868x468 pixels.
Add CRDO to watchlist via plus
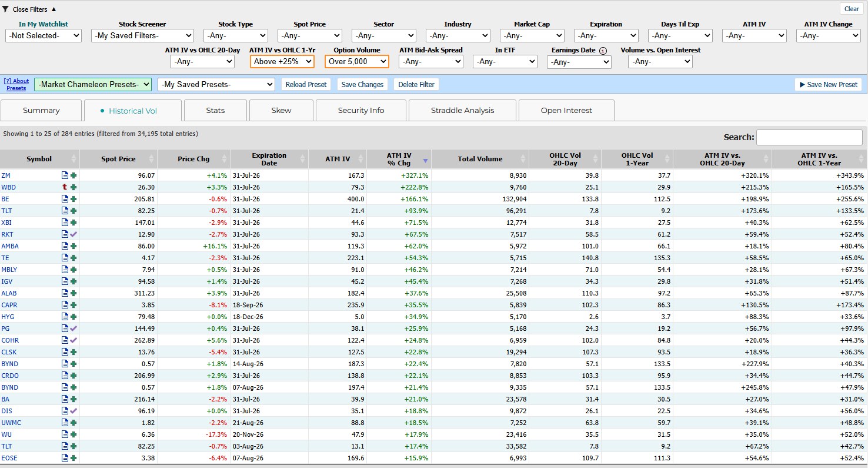point(74,376)
